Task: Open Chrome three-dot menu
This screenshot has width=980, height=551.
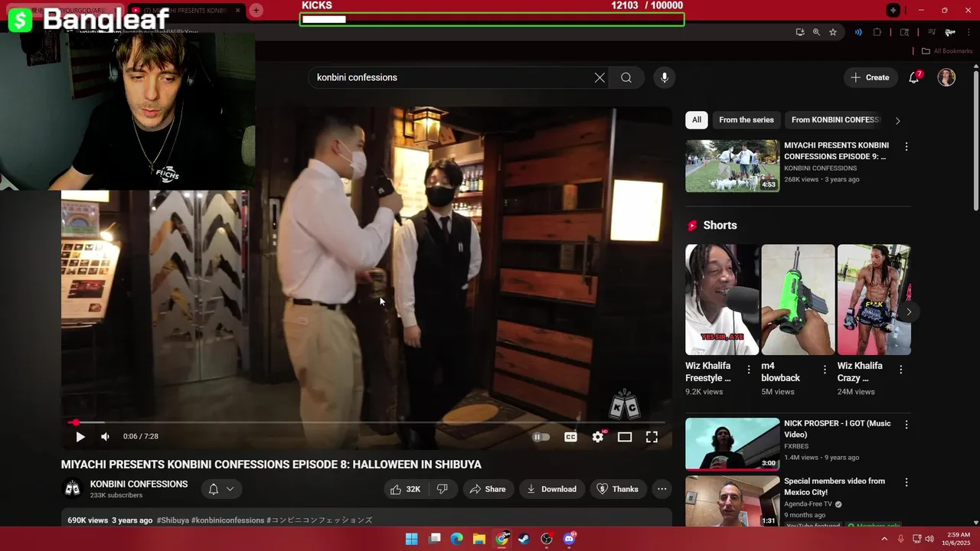Action: tap(968, 32)
